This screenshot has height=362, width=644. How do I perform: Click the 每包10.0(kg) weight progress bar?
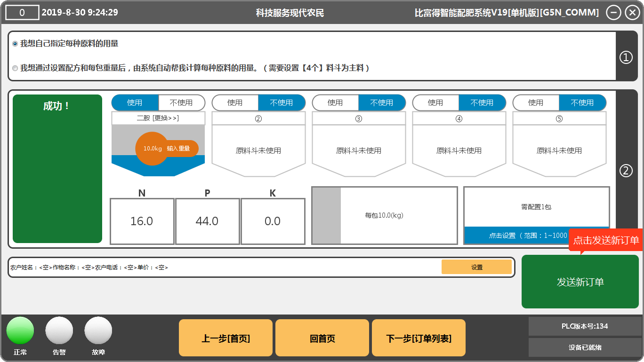tap(385, 216)
